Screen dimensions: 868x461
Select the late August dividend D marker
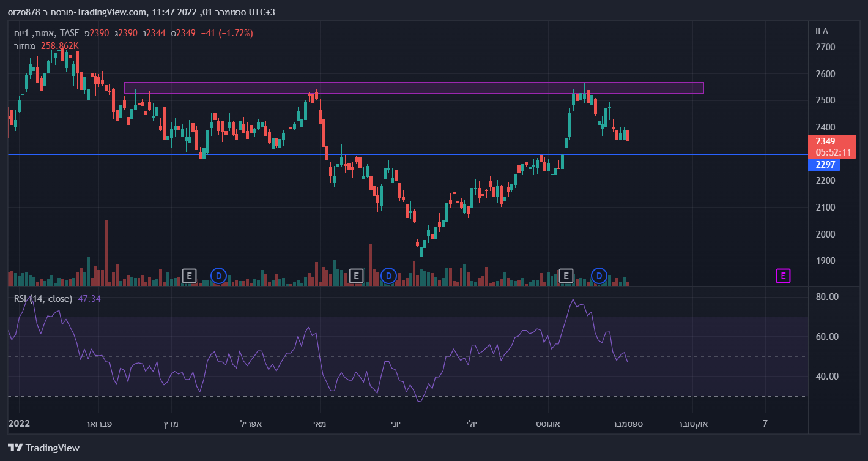point(599,275)
